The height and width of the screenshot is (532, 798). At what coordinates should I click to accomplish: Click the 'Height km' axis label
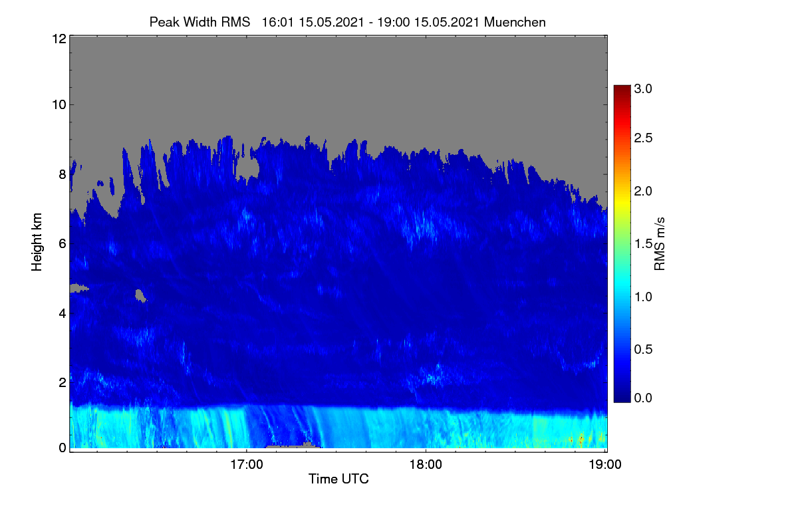click(37, 241)
